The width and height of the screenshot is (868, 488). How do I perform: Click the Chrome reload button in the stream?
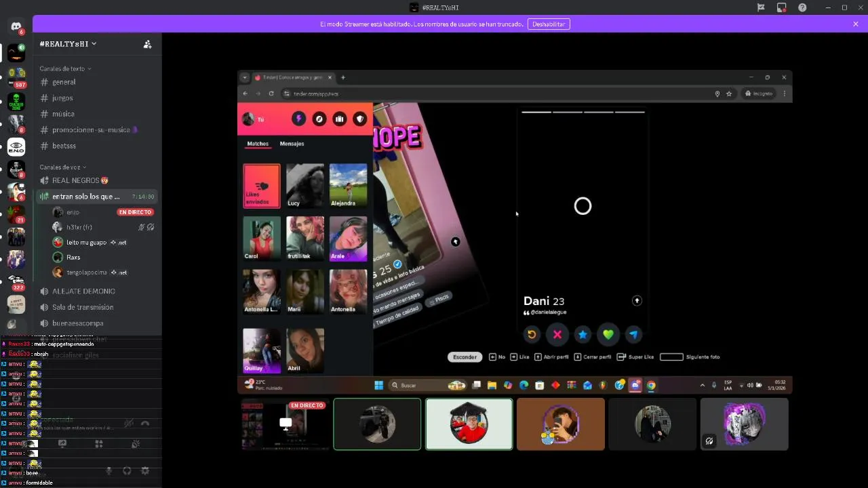pos(271,94)
